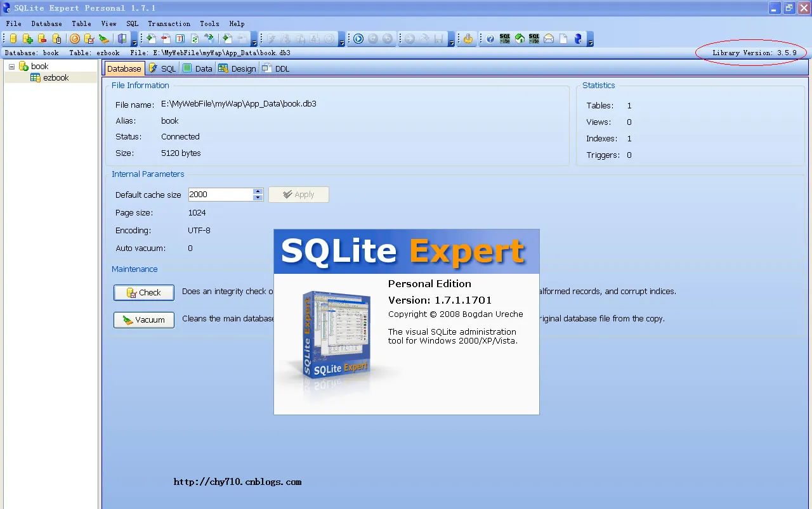
Task: Click the database icon with document list
Action: [57, 39]
